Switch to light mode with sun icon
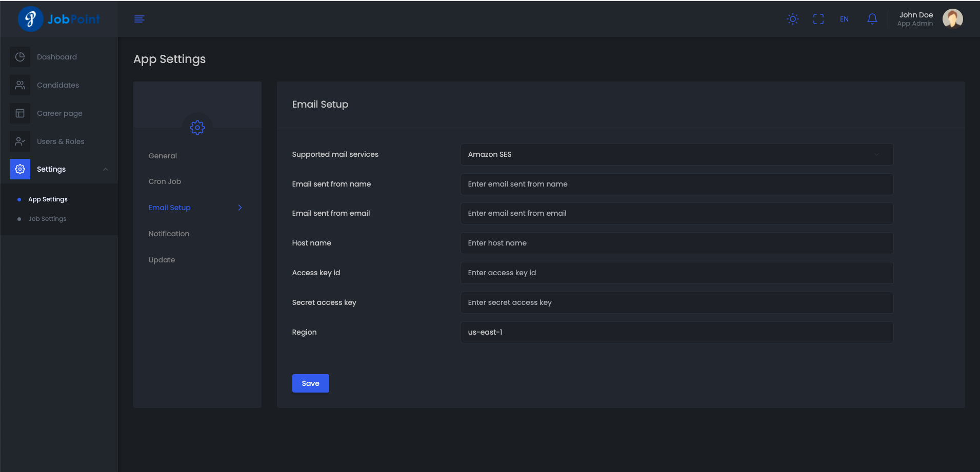Viewport: 980px width, 472px height. [792, 19]
